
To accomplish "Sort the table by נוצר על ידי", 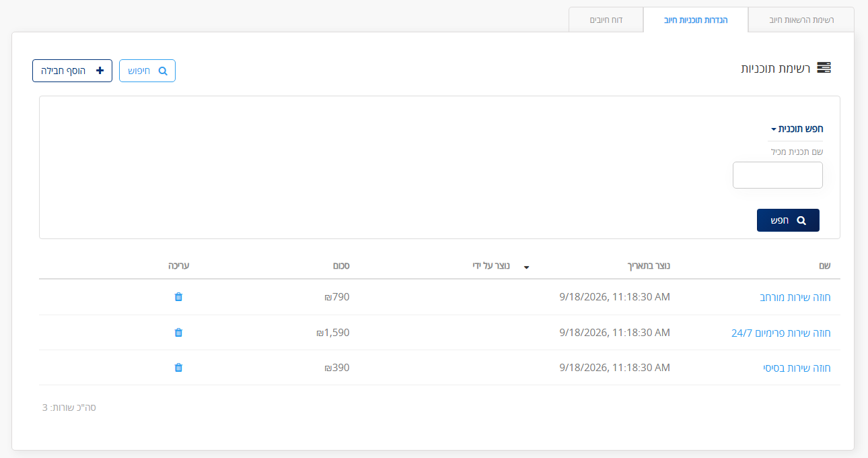I will (x=491, y=266).
